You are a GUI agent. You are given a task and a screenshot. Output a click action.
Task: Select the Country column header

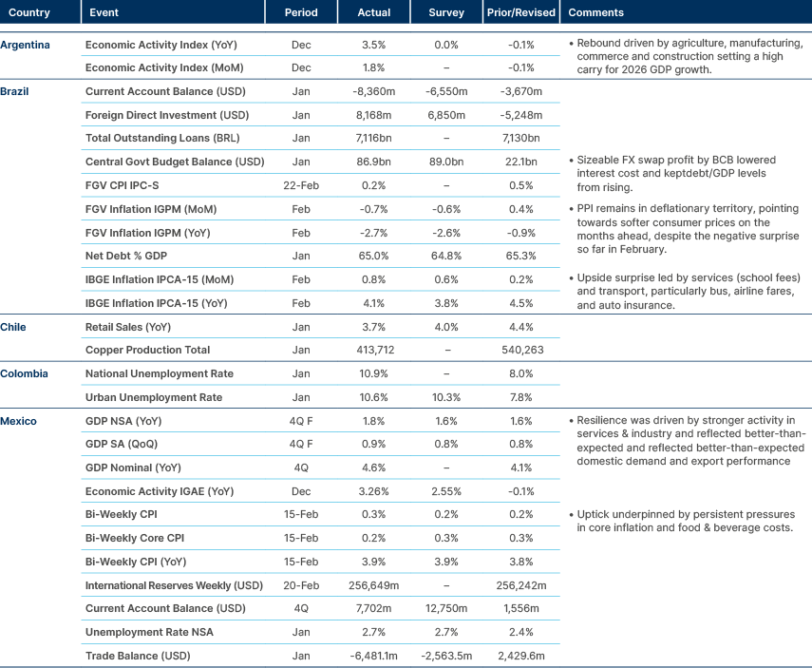click(x=28, y=12)
